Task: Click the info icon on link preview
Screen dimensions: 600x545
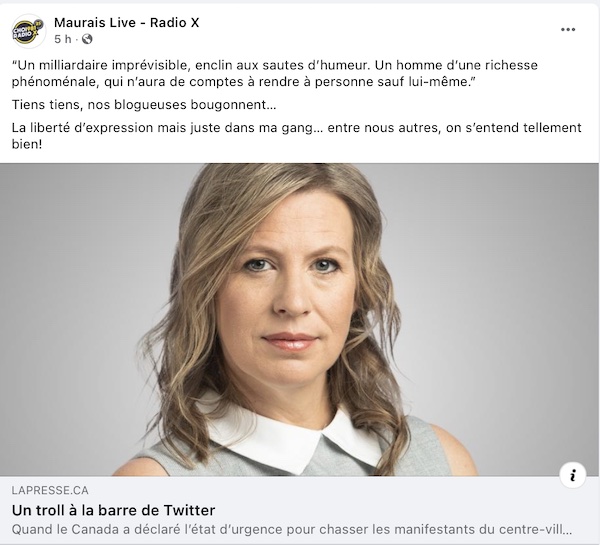Action: pos(572,475)
